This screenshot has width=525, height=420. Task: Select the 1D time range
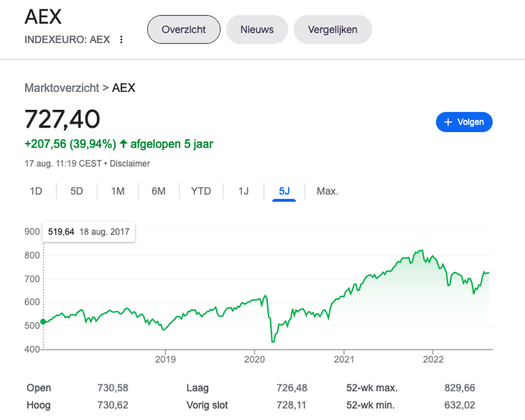[x=36, y=191]
